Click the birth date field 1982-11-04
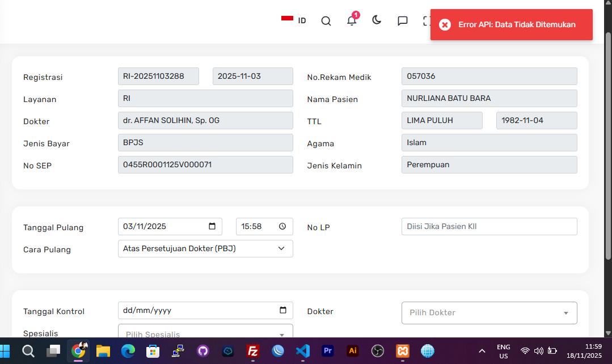Screen dimensions: 612x364 [537, 121]
